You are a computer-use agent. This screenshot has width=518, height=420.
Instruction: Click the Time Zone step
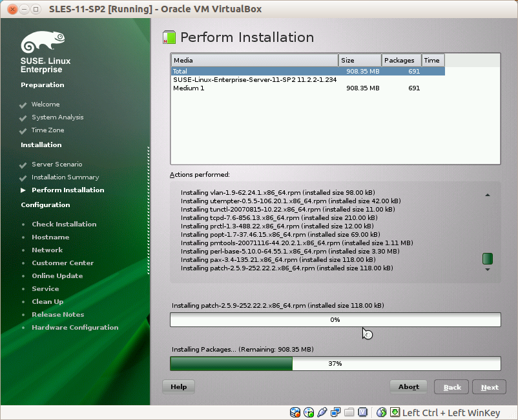tap(48, 130)
